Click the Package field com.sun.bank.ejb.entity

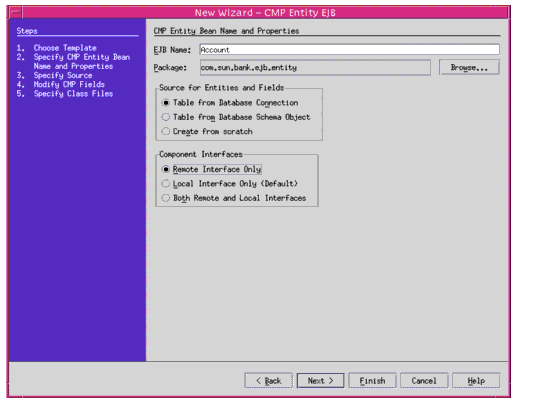coord(315,67)
